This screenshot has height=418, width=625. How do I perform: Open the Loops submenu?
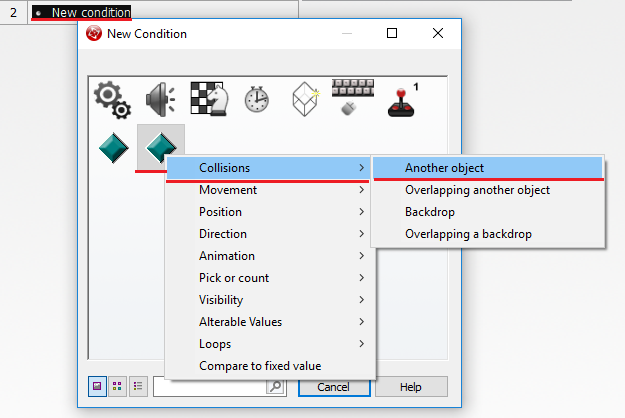[270, 343]
